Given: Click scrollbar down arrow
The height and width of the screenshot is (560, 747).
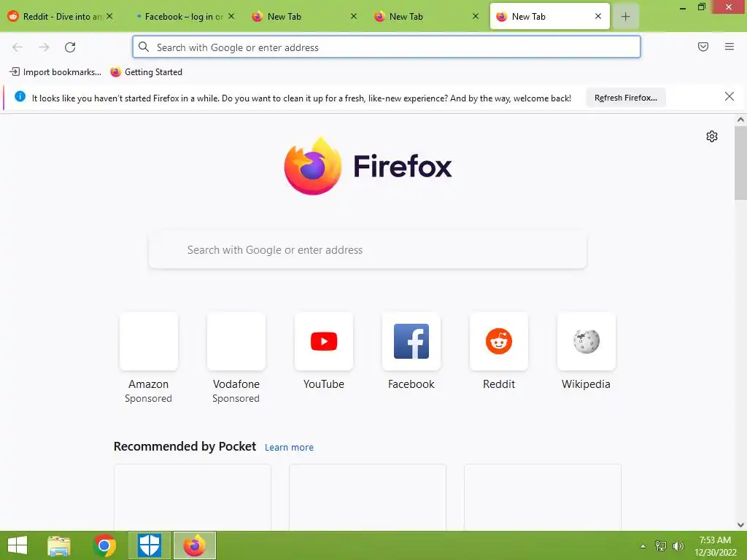Looking at the screenshot, I should [740, 525].
